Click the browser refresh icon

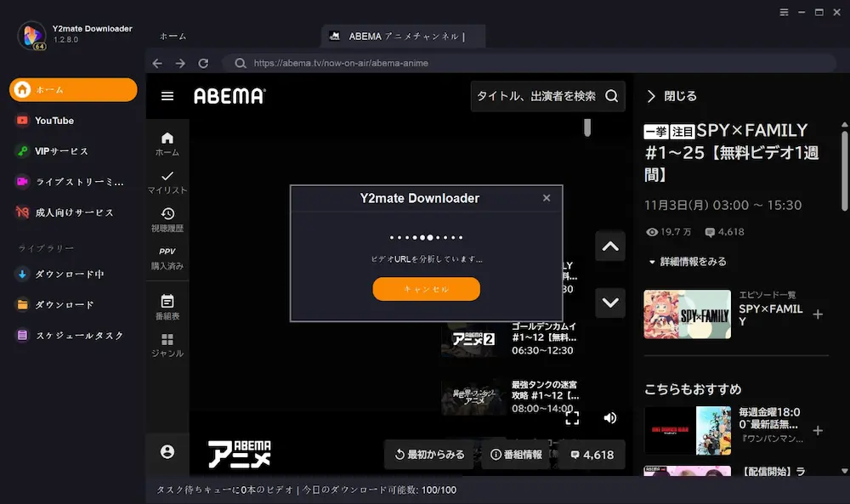[x=203, y=64]
